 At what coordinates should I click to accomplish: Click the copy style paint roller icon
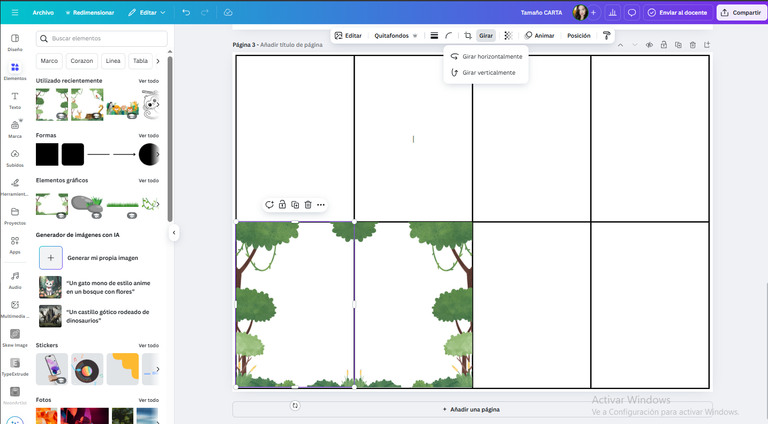coord(606,35)
